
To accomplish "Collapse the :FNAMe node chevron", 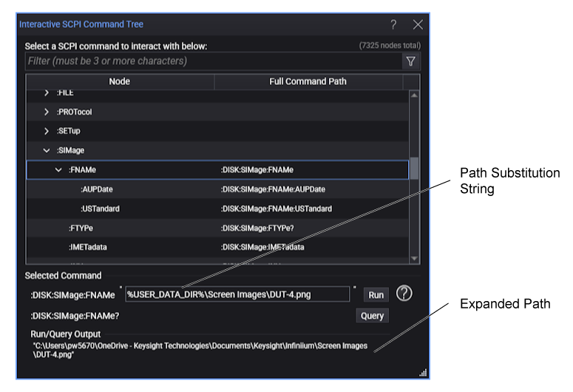I will coord(58,170).
